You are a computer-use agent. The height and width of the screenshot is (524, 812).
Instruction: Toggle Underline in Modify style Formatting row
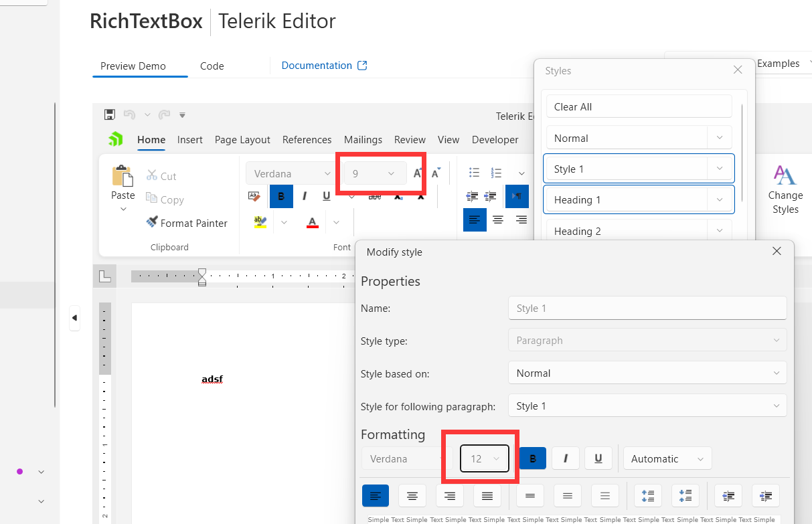tap(598, 458)
